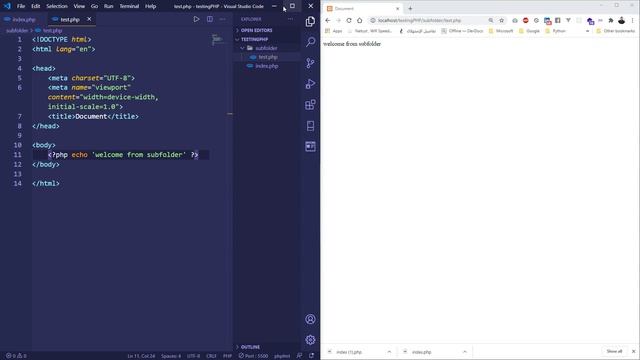This screenshot has height=360, width=640.
Task: Open the Edit menu
Action: coord(36,6)
